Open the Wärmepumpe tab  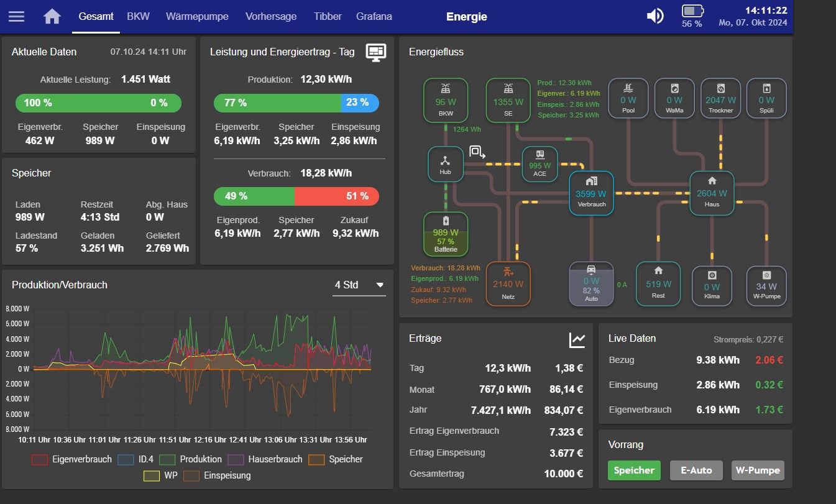tap(197, 17)
